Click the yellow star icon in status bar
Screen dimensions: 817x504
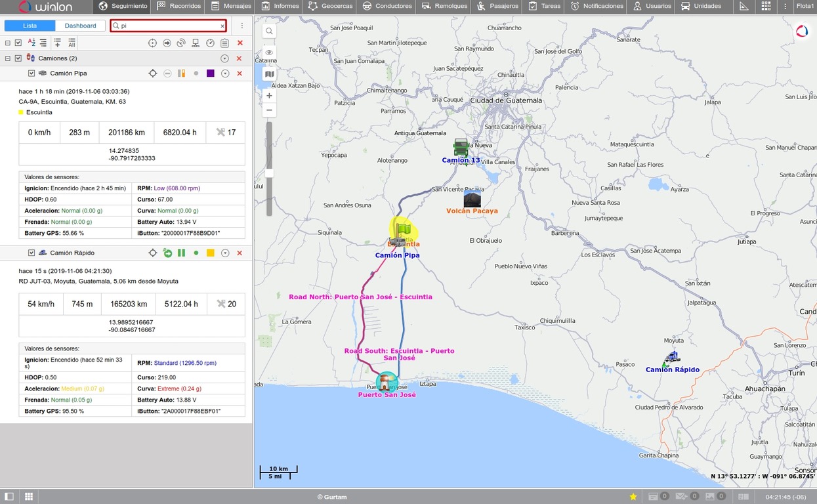pyautogui.click(x=633, y=497)
